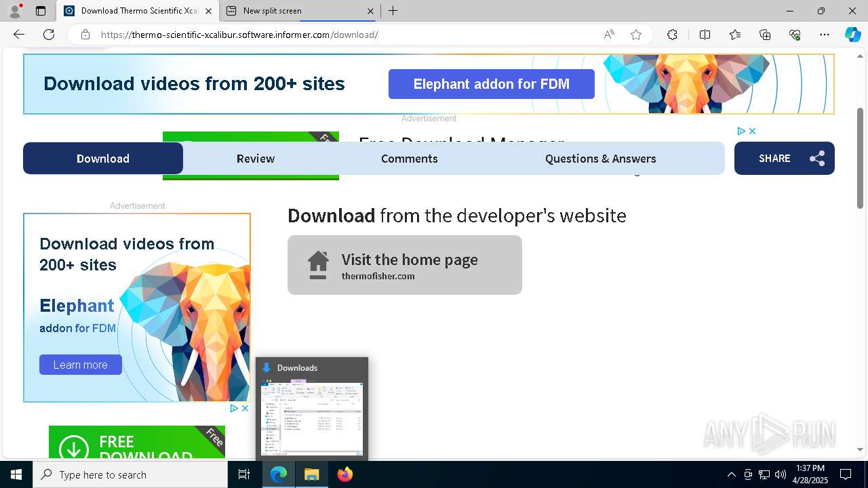
Task: Open network status tray icon
Action: [x=764, y=474]
